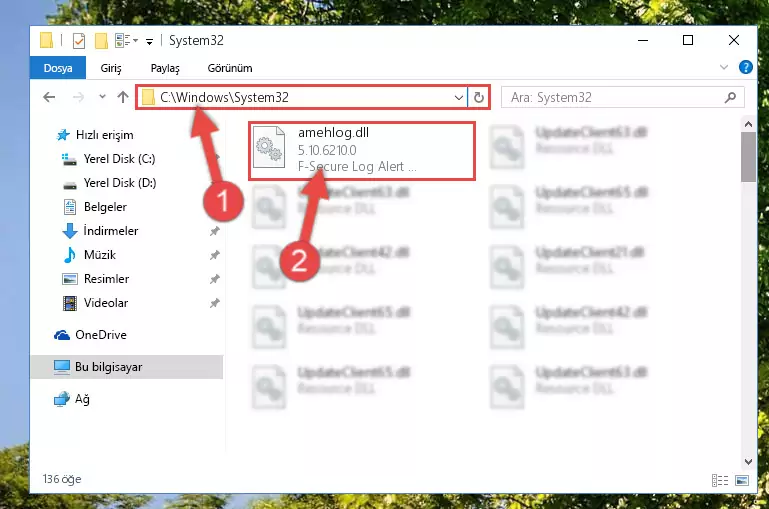The width and height of the screenshot is (769, 509).
Task: Click the pin icon next to Videolar
Action: point(215,303)
